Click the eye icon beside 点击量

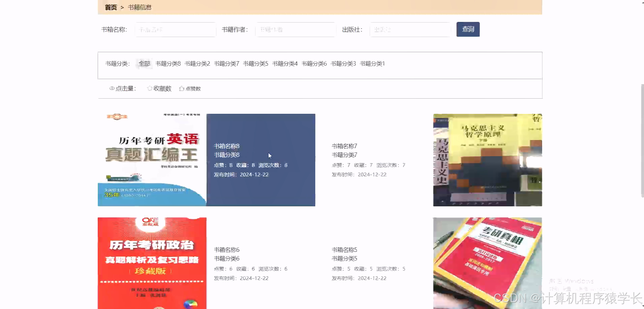(x=112, y=89)
